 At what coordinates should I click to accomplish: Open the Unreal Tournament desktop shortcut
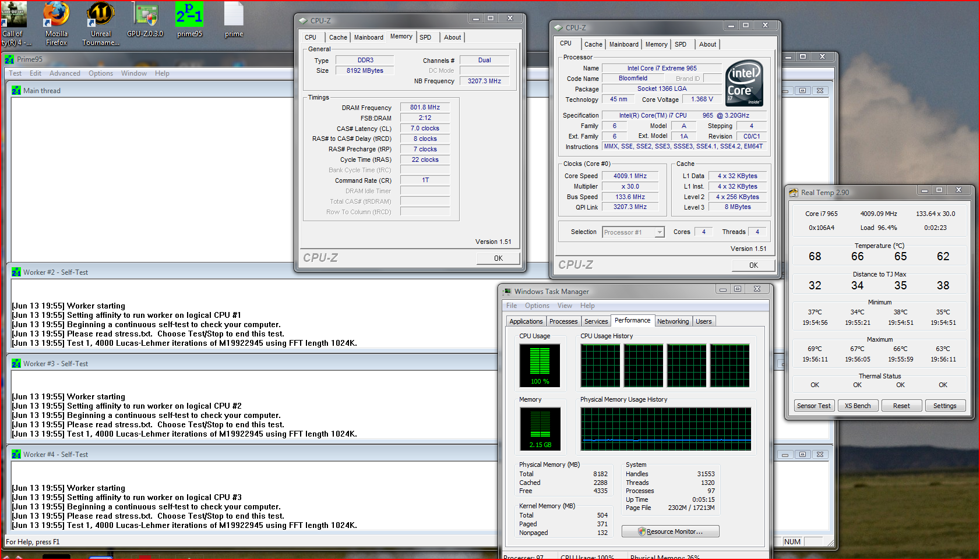[x=101, y=24]
